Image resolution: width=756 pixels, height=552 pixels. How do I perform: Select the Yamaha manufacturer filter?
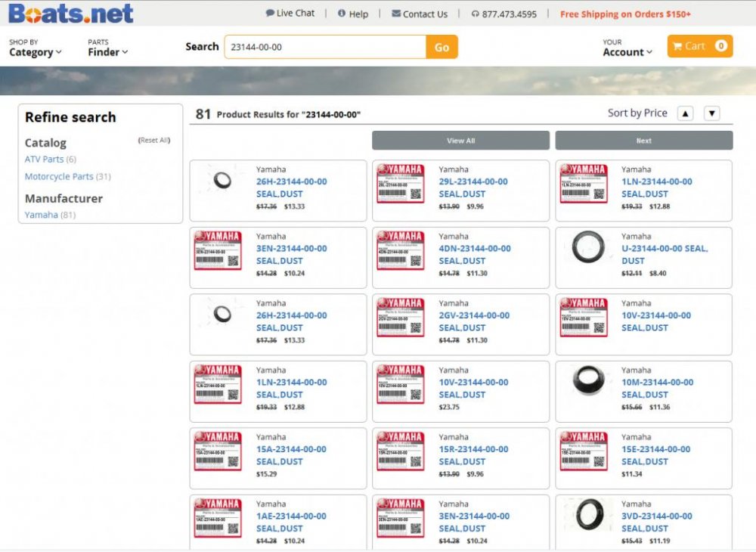tap(41, 215)
